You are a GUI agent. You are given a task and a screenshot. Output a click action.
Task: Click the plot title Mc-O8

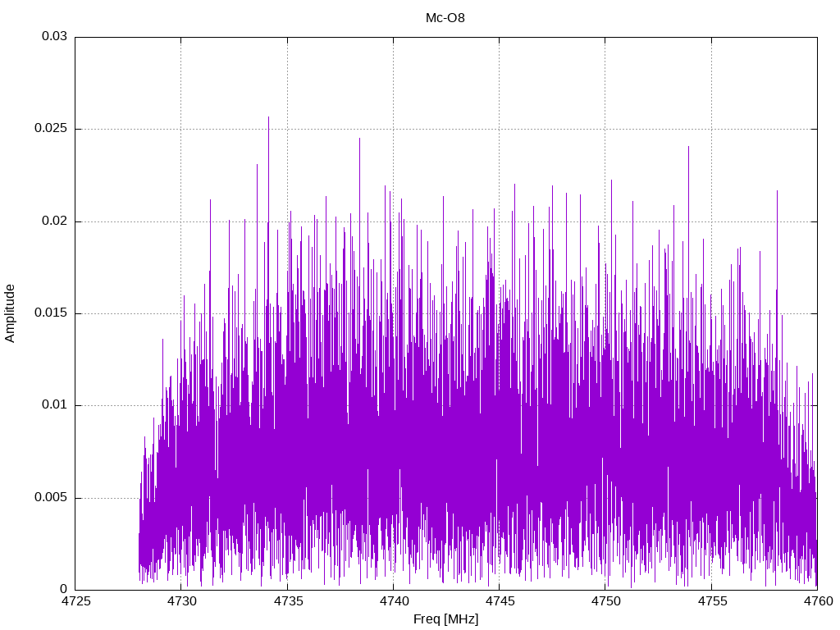click(445, 18)
